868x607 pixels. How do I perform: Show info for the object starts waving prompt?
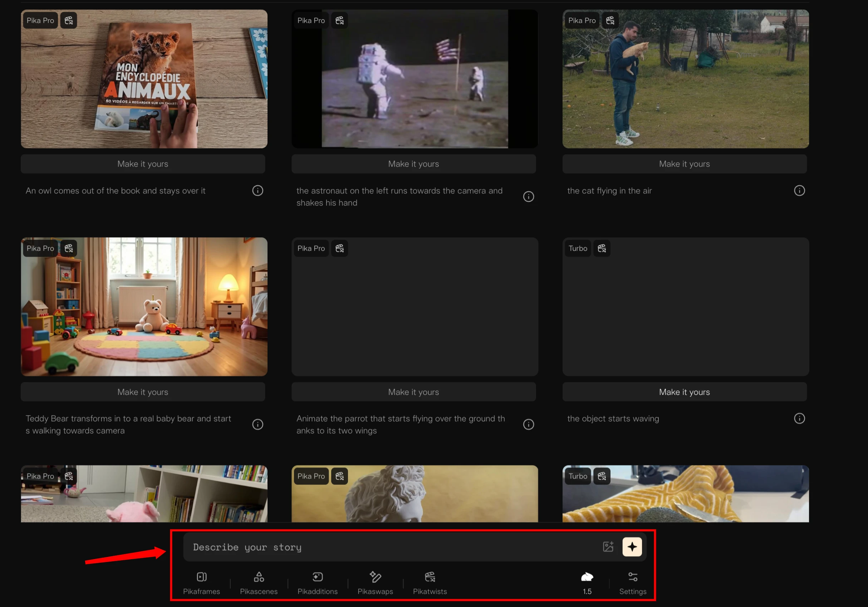tap(799, 418)
